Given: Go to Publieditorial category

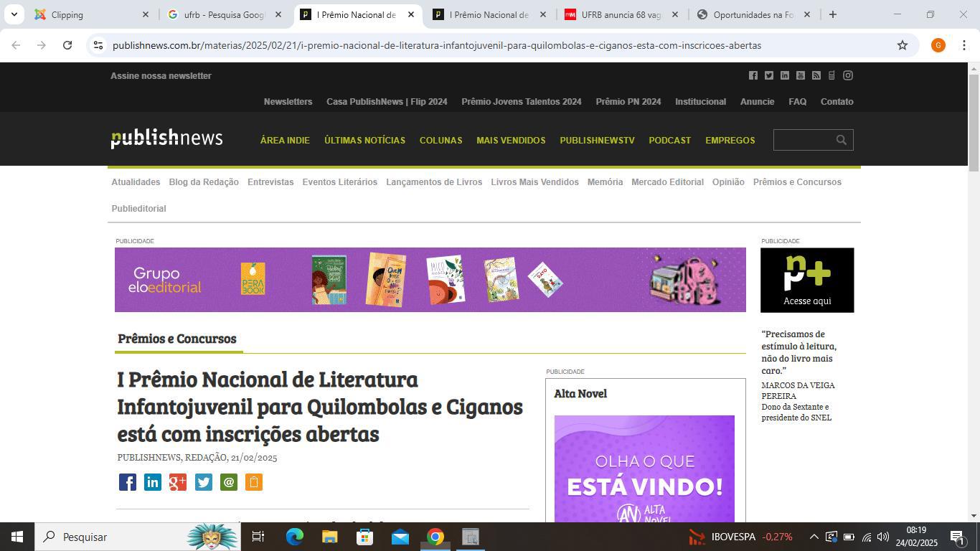Looking at the screenshot, I should pos(138,209).
